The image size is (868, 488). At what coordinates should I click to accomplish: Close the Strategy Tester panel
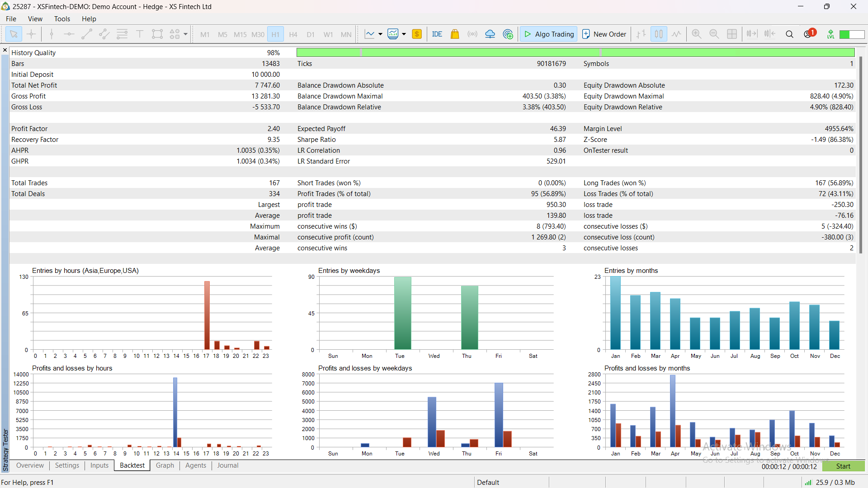tap(5, 50)
